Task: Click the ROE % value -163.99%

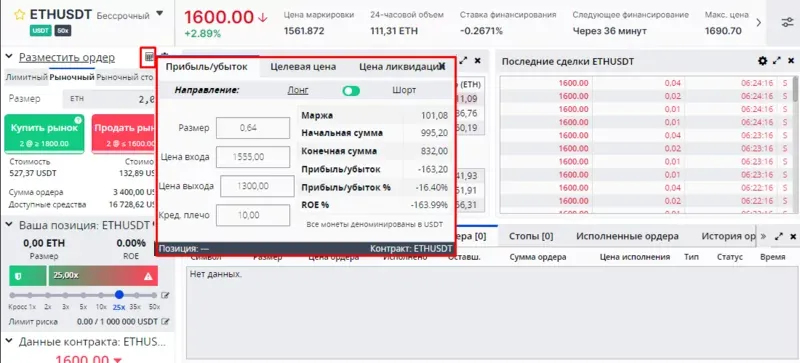Action: tap(429, 205)
